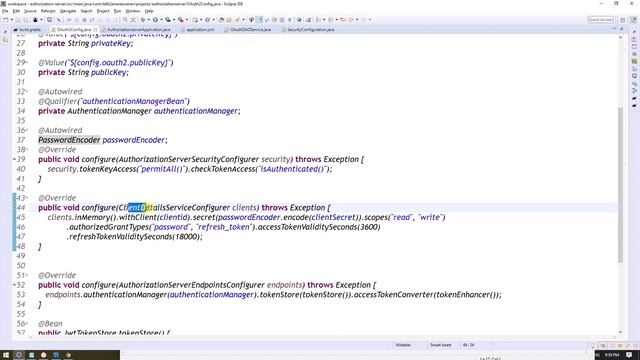Click the green Run toolbar icon
Viewport: 640px width, 360px height.
point(155,20)
